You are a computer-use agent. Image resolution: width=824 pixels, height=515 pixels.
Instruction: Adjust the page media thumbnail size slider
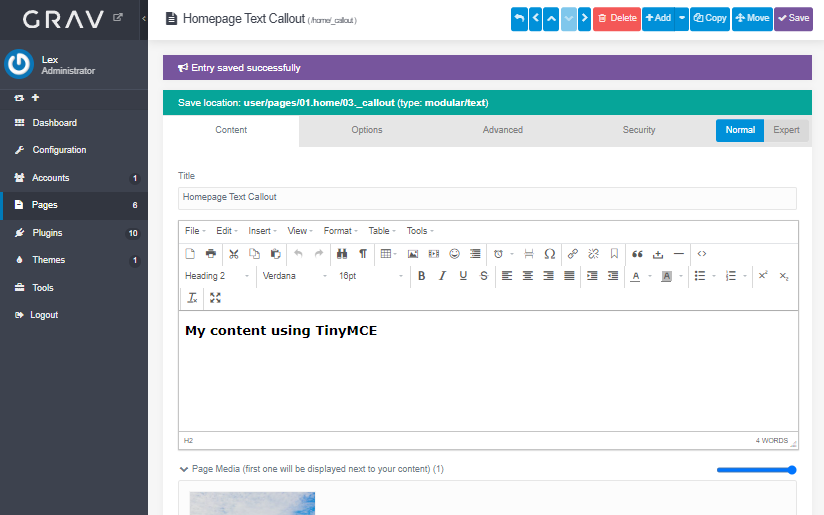pos(757,470)
